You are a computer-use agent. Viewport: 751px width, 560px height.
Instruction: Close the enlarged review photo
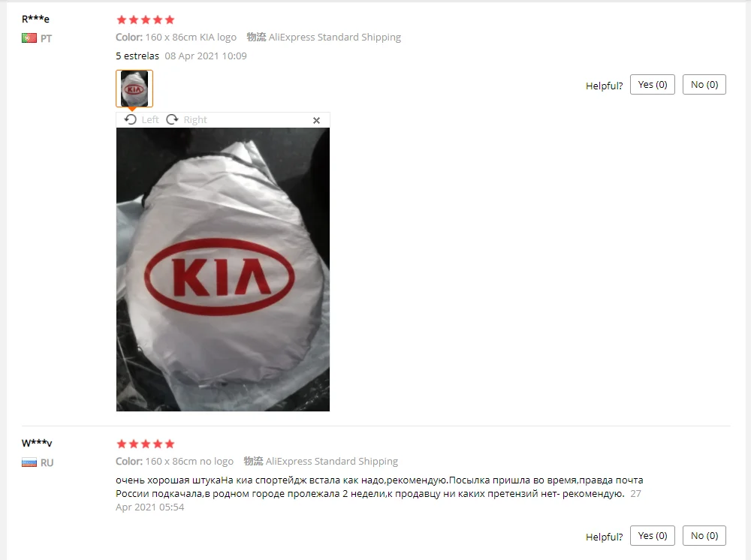pos(316,120)
